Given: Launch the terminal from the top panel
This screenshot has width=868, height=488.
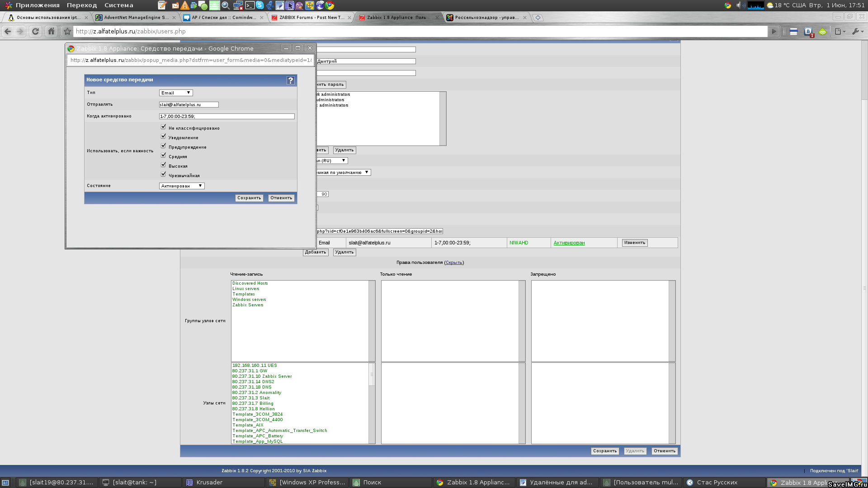Looking at the screenshot, I should [250, 5].
